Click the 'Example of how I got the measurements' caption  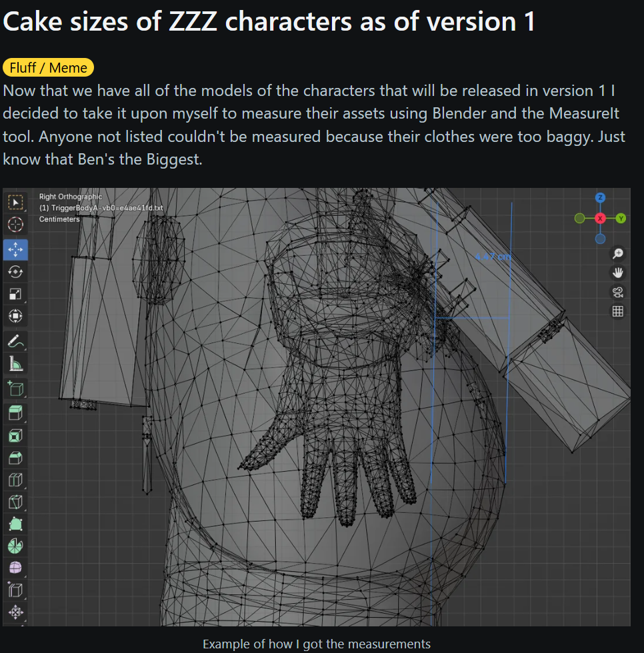[317, 644]
